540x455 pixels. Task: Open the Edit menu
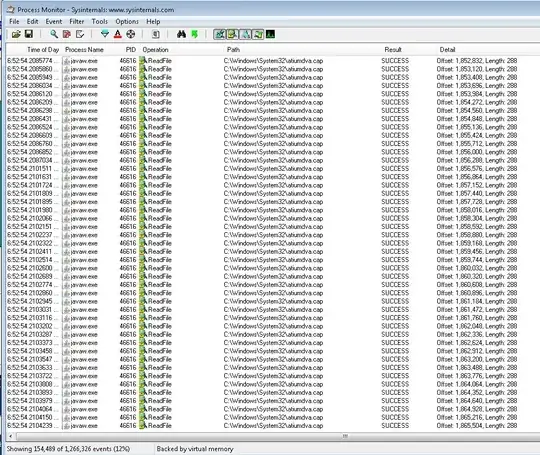(32, 21)
